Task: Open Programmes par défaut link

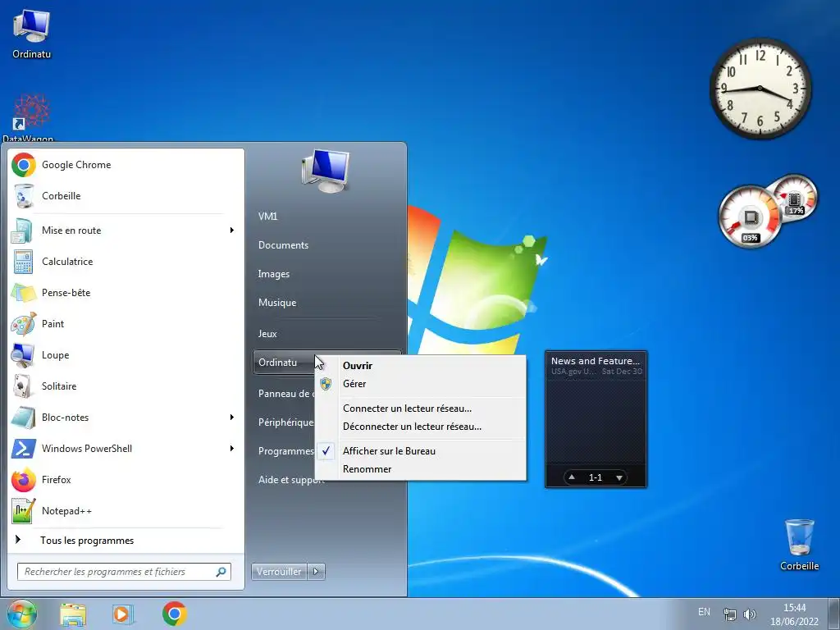Action: point(286,451)
